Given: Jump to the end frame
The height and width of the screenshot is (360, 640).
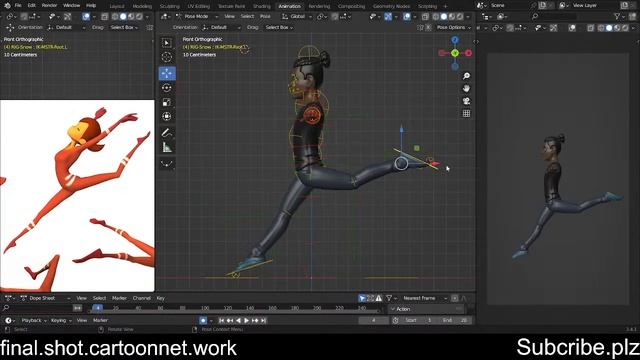Looking at the screenshot, I should tap(263, 321).
